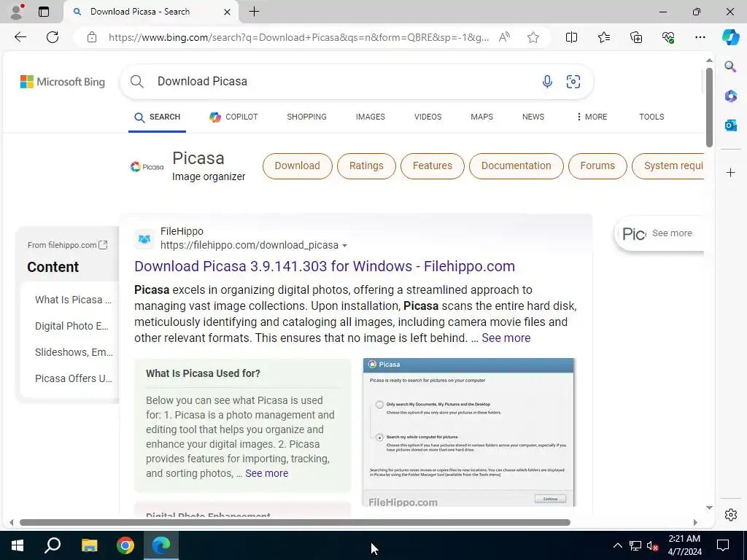Click the browser address bar URL
This screenshot has height=560, width=747.
[298, 37]
